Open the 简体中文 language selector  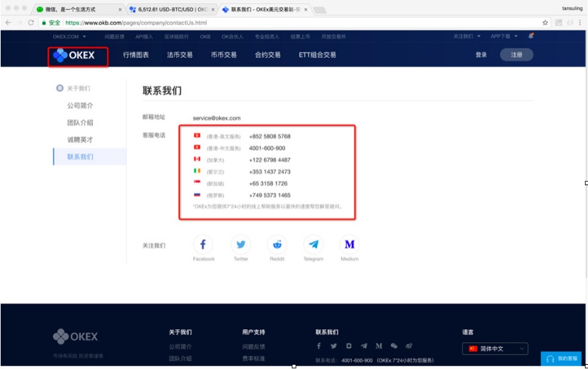495,348
